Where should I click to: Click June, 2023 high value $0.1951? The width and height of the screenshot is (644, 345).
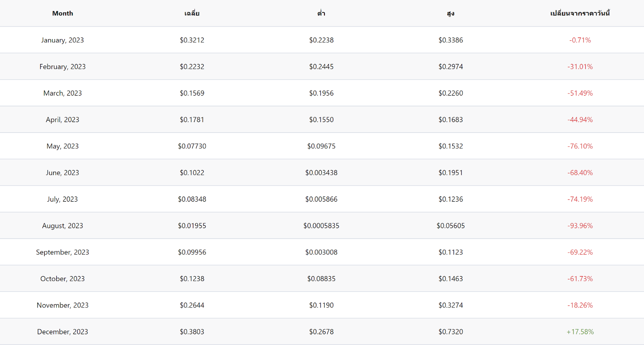click(451, 172)
